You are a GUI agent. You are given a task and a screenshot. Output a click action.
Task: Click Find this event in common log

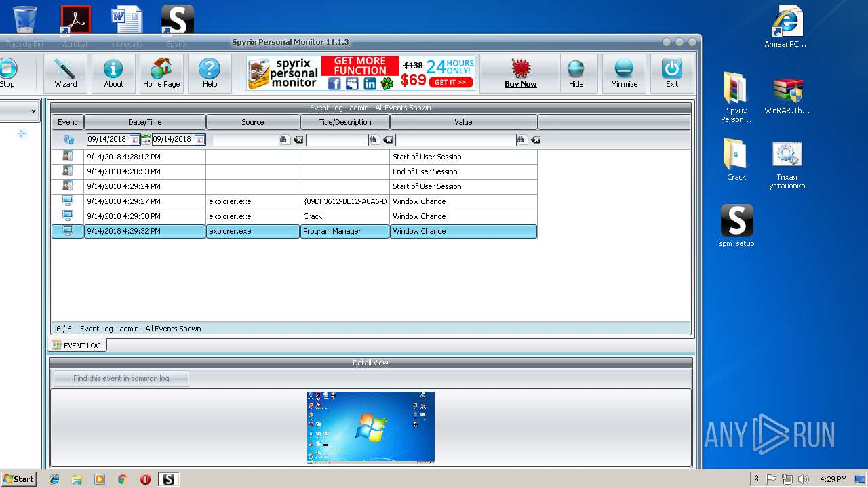(121, 378)
